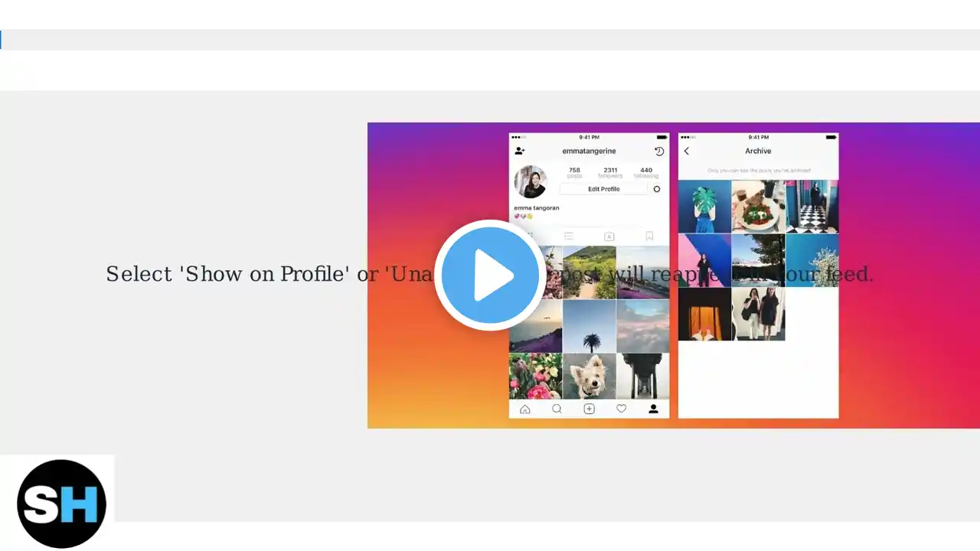This screenshot has width=980, height=551.
Task: Open the Archive clock icon
Action: [659, 152]
